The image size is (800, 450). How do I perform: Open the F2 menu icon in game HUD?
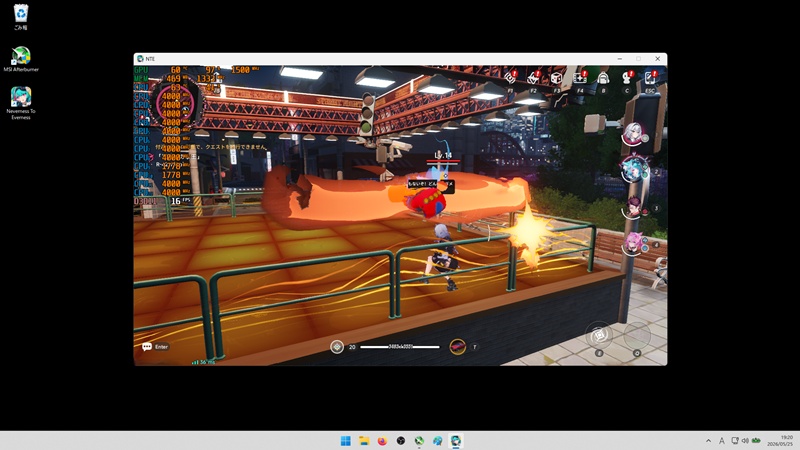pos(534,78)
